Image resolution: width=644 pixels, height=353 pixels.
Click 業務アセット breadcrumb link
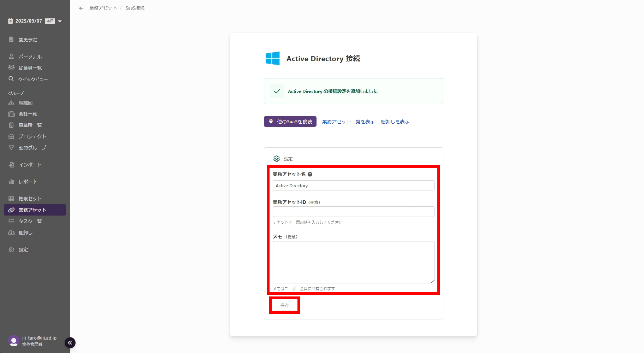coord(103,8)
